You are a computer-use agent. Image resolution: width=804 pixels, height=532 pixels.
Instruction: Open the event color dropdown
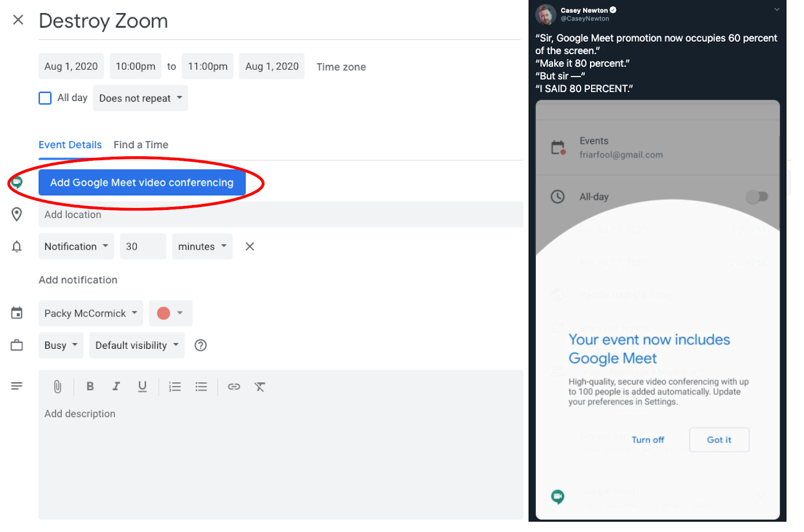170,313
